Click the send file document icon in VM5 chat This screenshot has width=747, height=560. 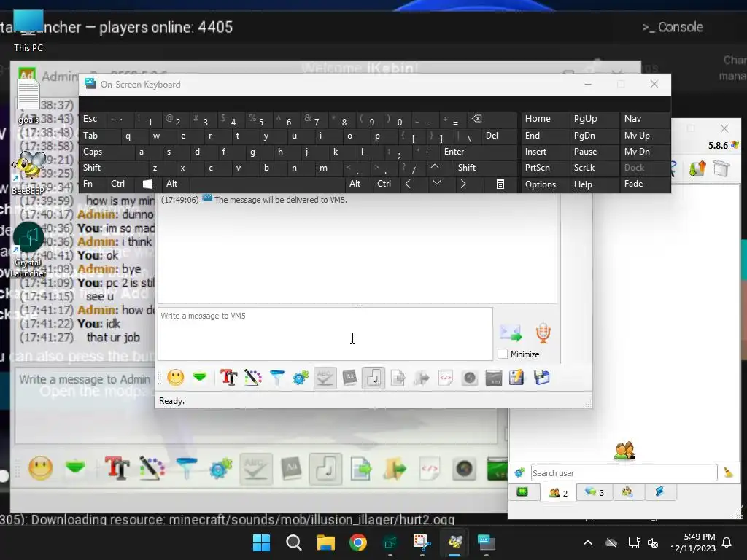[398, 378]
